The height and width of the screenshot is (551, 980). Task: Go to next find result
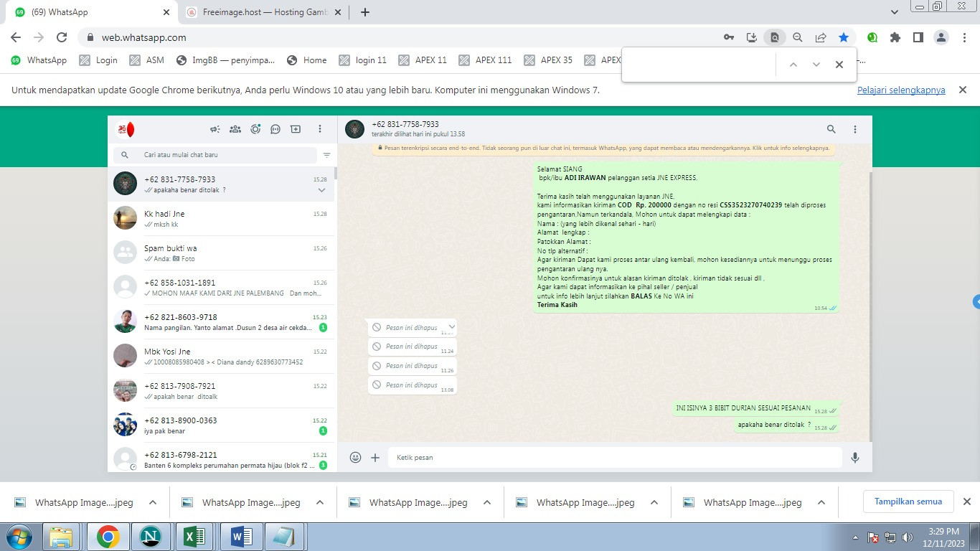coord(816,65)
